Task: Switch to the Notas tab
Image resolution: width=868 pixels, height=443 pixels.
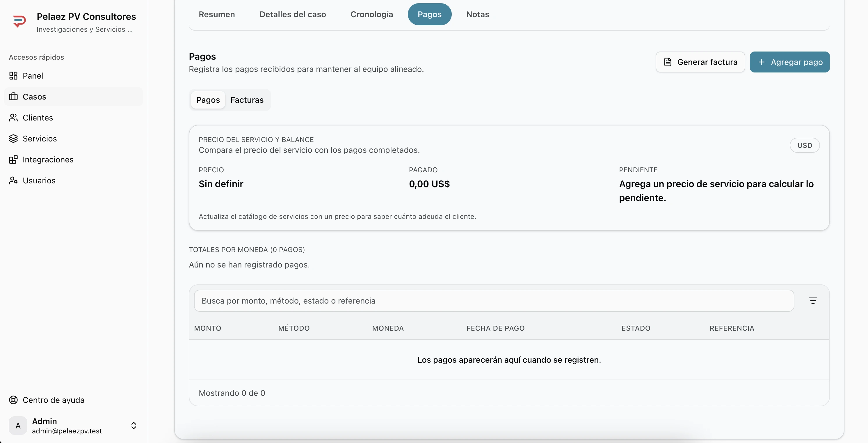Action: point(477,14)
